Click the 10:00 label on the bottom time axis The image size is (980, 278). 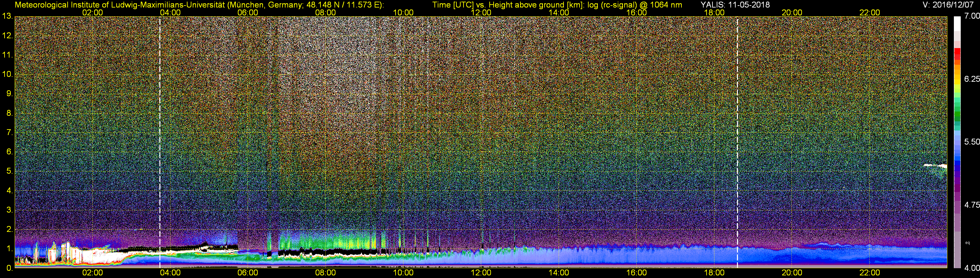403,273
